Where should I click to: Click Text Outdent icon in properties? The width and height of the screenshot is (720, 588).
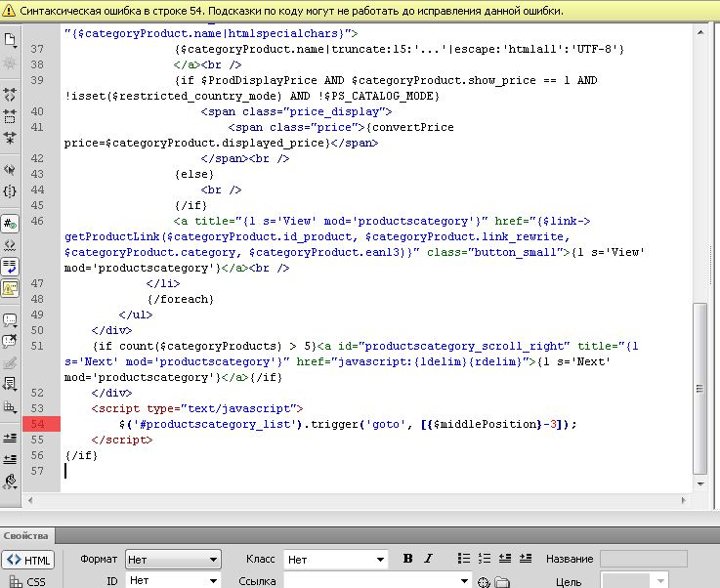click(505, 558)
